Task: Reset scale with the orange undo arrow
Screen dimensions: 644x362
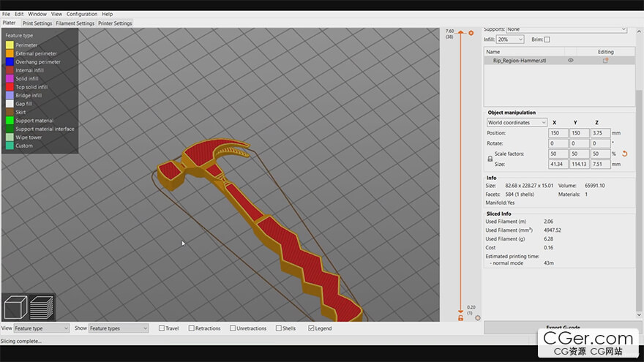Action: click(x=624, y=154)
